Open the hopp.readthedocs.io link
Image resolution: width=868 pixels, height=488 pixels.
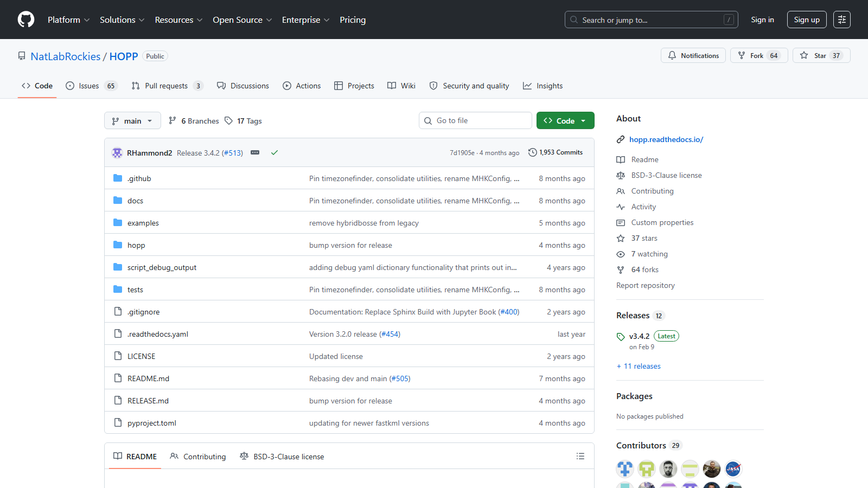coord(666,140)
